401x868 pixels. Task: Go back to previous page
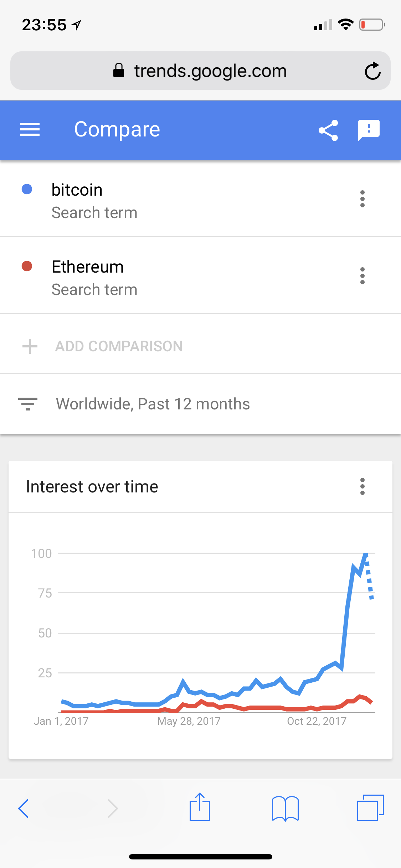click(24, 808)
